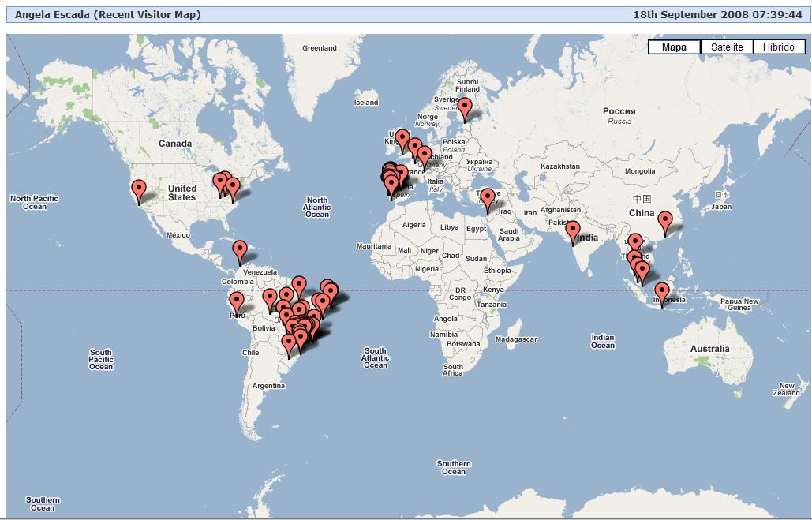812x520 pixels.
Task: Switch to Satélite view
Action: pyautogui.click(x=728, y=47)
